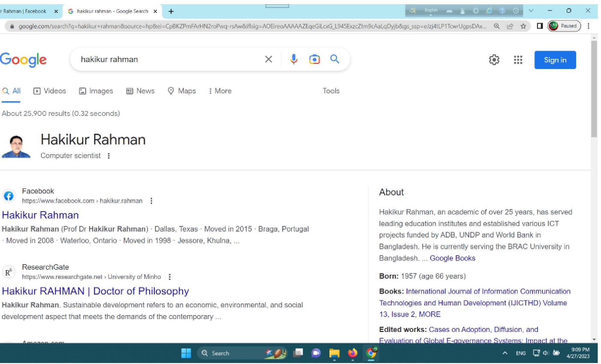The height and width of the screenshot is (364, 601).
Task: Click the Bangla keyboard icon in floating toolbar
Action: (413, 11)
